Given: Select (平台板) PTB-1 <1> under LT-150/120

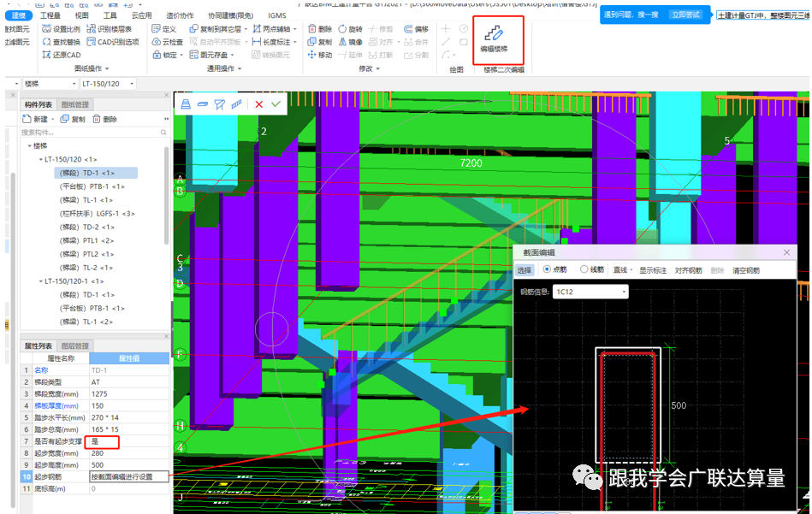Looking at the screenshot, I should coord(92,186).
